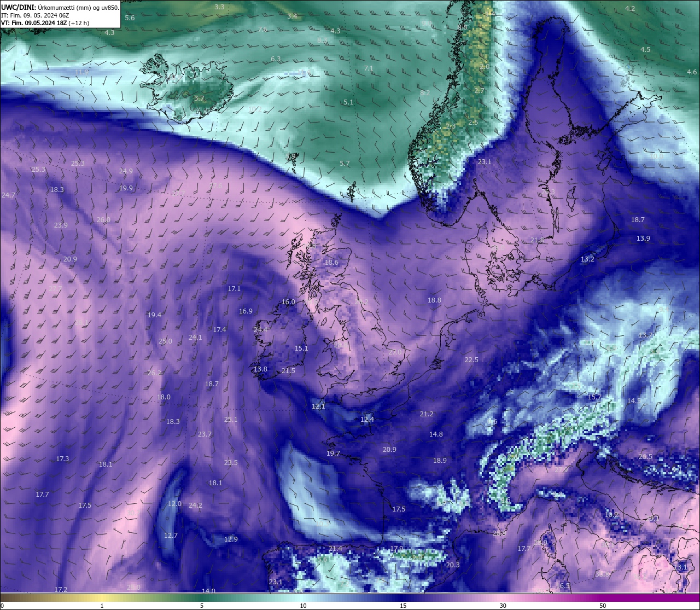Click the title text 'UWC/DINI: Úrkomumætti (mm) og uv850.'
The image size is (700, 610).
pyautogui.click(x=60, y=8)
